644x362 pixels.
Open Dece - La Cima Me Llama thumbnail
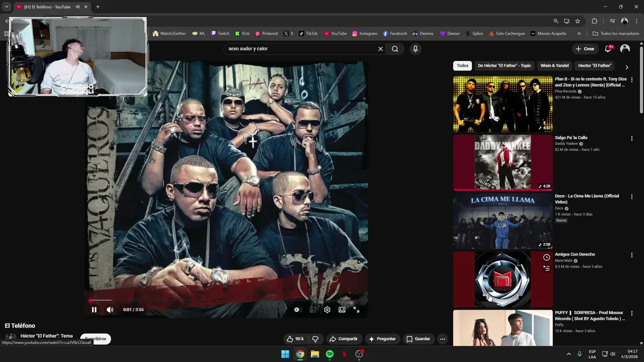[x=503, y=221]
